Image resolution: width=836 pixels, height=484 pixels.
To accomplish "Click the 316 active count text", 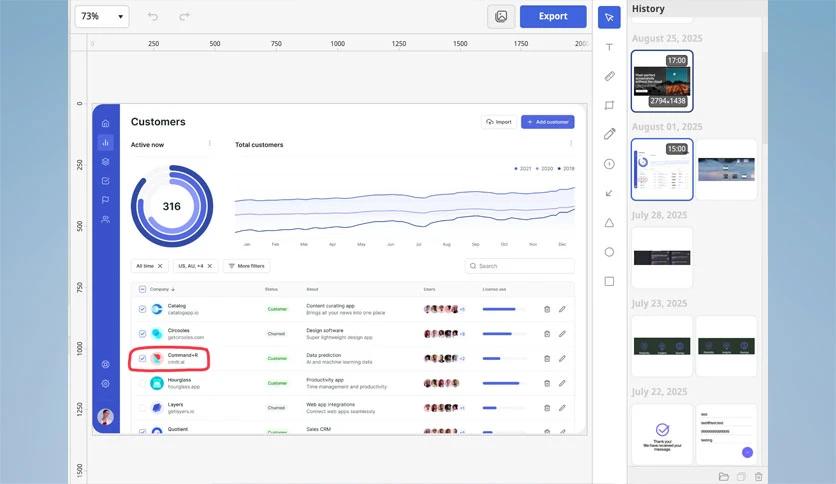I will click(x=172, y=206).
